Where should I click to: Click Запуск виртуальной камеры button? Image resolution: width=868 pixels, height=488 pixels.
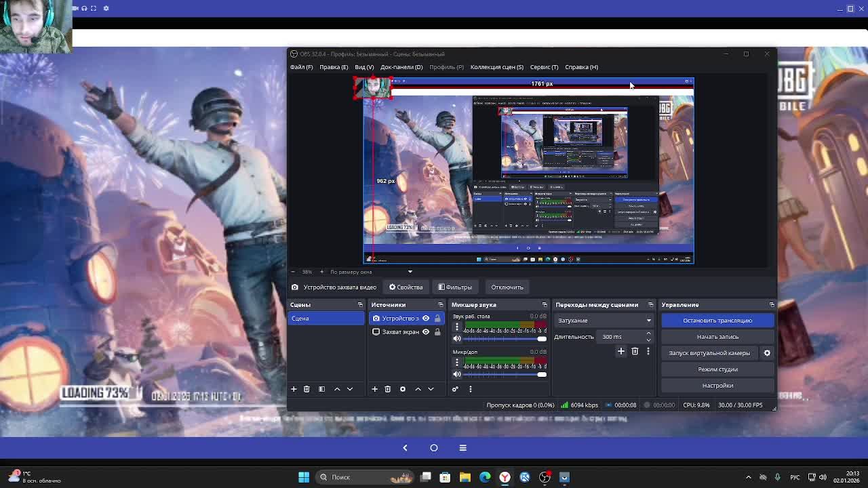[709, 353]
